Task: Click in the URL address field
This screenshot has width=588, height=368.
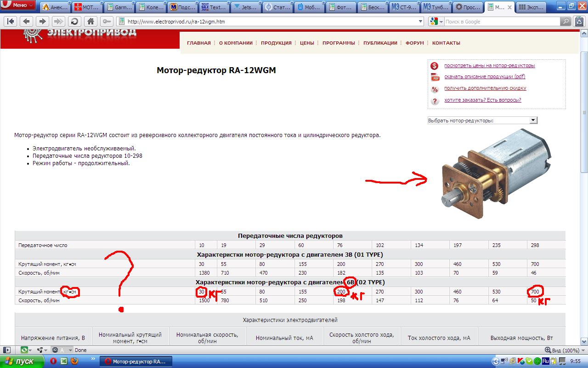Action: point(271,22)
